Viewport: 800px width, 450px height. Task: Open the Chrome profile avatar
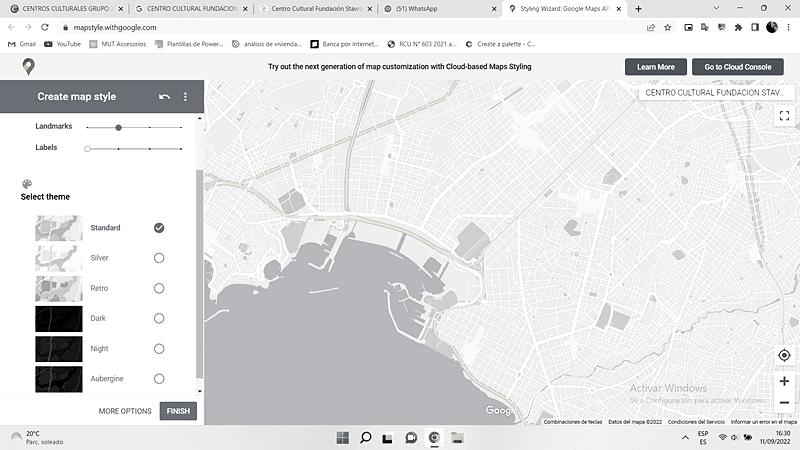coord(772,27)
